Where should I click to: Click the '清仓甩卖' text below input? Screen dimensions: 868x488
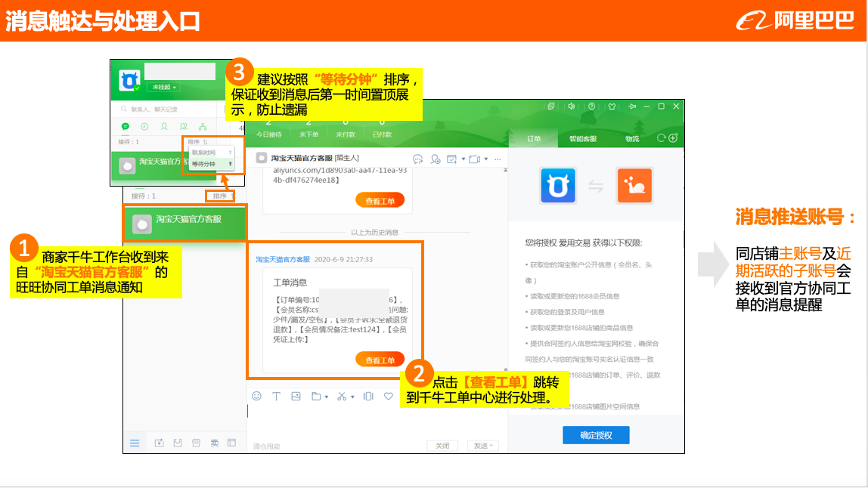pos(267,446)
